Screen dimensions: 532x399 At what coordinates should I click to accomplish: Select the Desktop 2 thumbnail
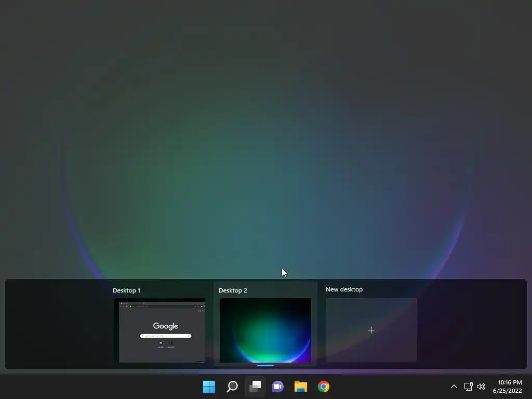(265, 330)
